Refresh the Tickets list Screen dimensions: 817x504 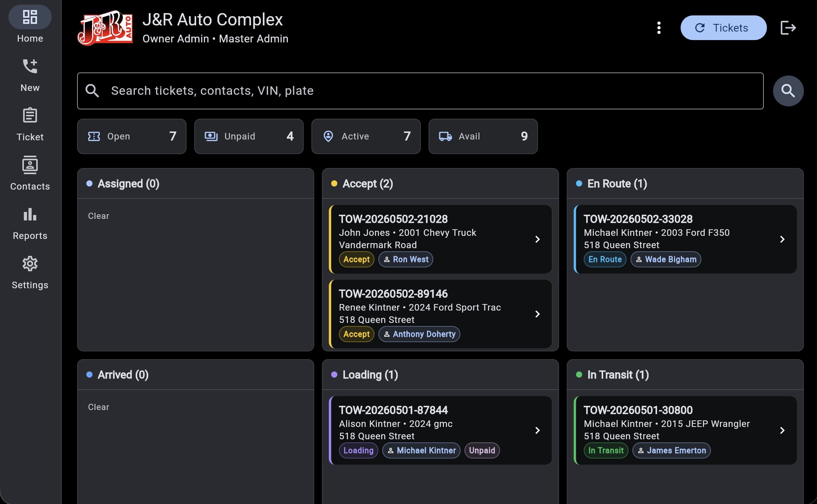point(723,28)
